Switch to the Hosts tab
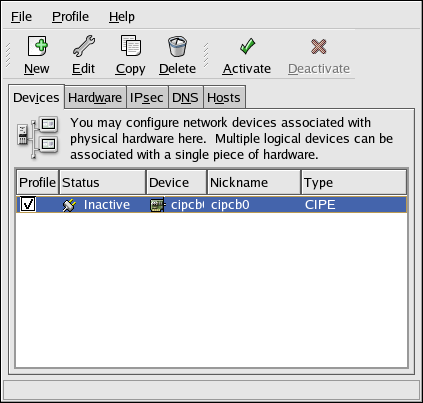Screen dimensions: 423x403 (224, 98)
